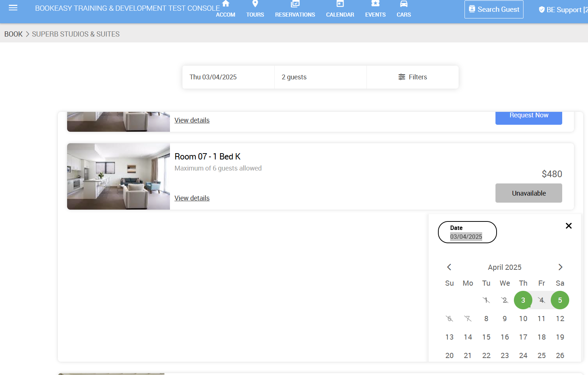The height and width of the screenshot is (375, 588).
Task: Go to the TOURS section
Action: pos(255,9)
